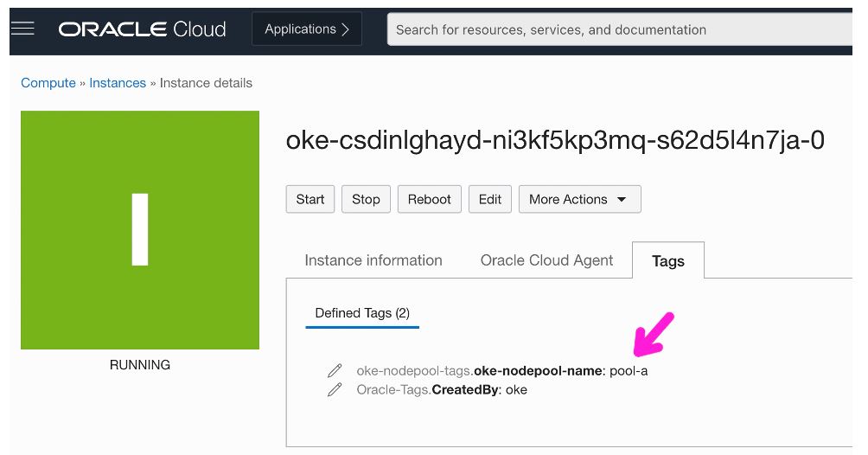Click the instance name heading oke-csdinlghayd
This screenshot has height=455, width=868.
[555, 140]
